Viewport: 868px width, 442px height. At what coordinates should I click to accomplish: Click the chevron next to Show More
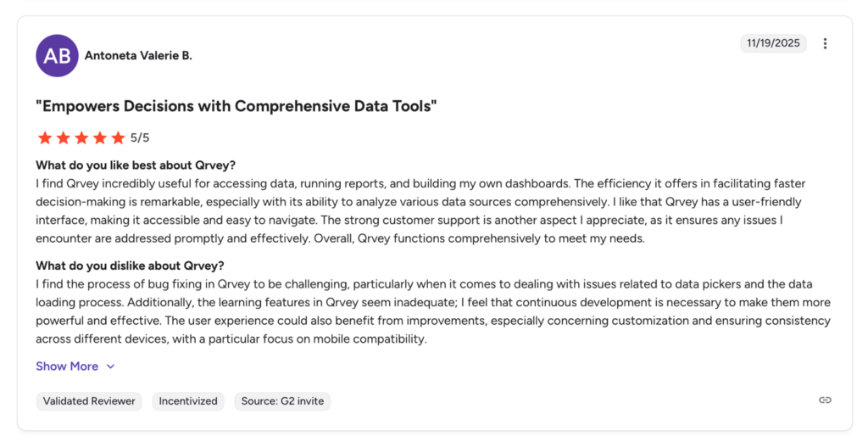(x=110, y=366)
